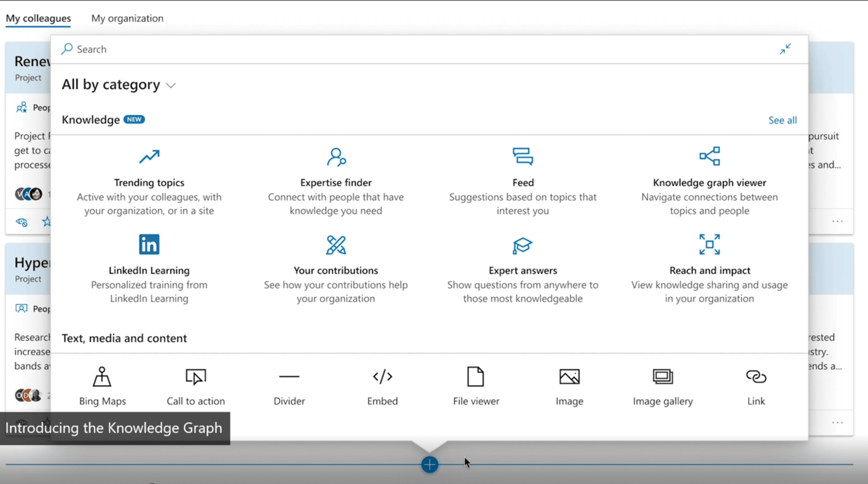Open more options on the first project card
The width and height of the screenshot is (868, 484).
coord(837,221)
